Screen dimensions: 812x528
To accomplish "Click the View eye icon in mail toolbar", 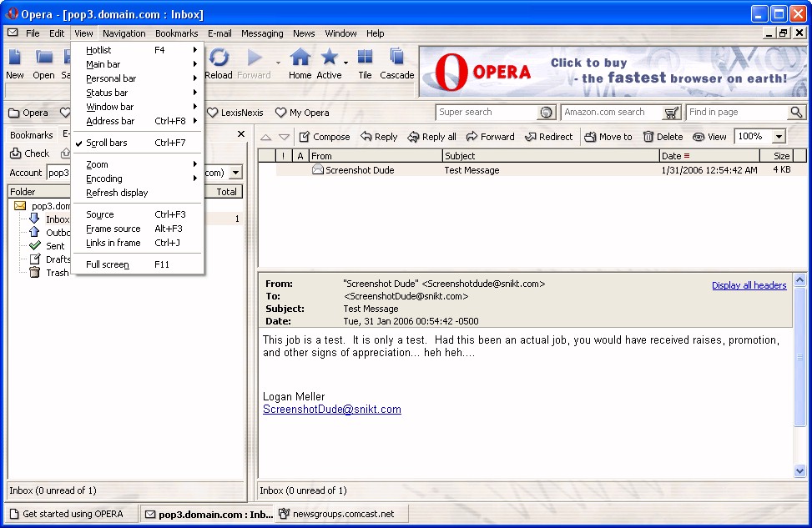I will (699, 137).
